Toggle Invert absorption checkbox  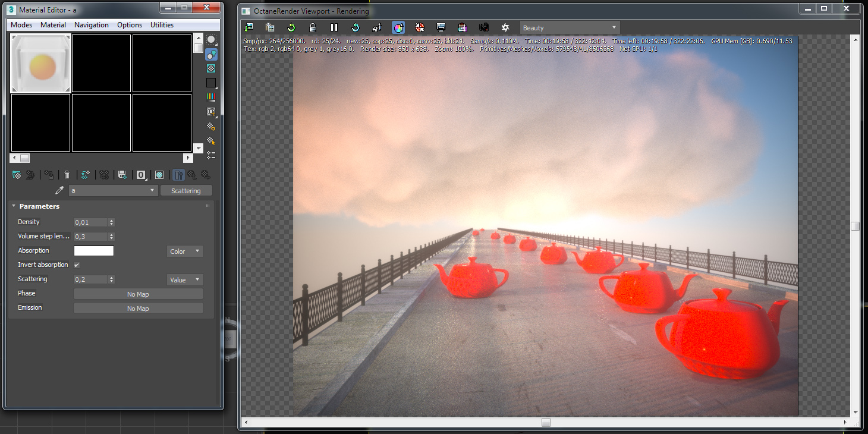[76, 265]
